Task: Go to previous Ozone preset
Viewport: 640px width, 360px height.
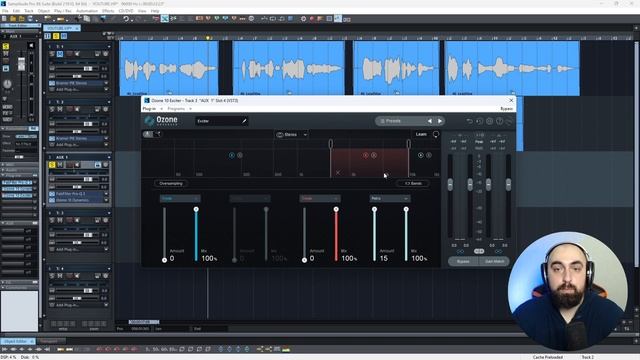Action: [429, 121]
